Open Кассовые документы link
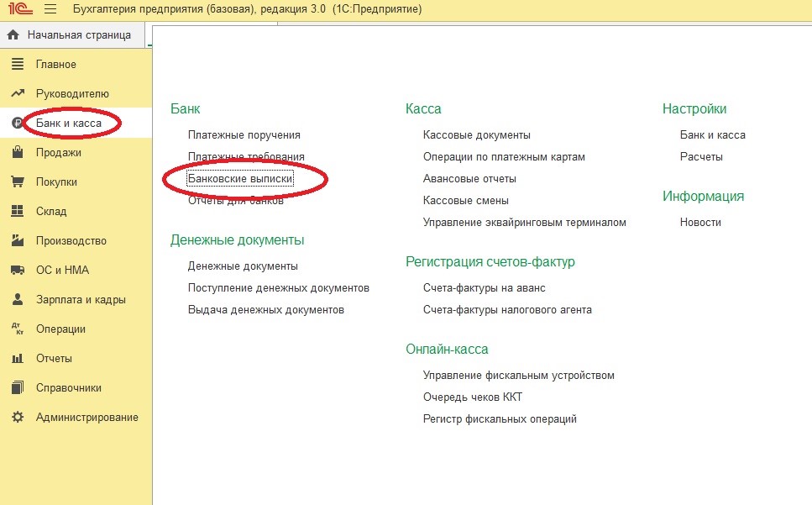This screenshot has height=505, width=812. [476, 135]
